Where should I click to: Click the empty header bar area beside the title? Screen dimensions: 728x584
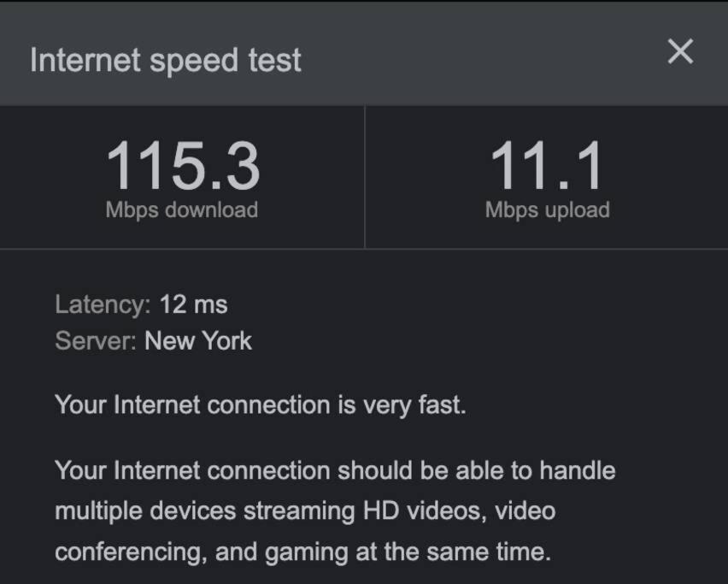coord(483,60)
